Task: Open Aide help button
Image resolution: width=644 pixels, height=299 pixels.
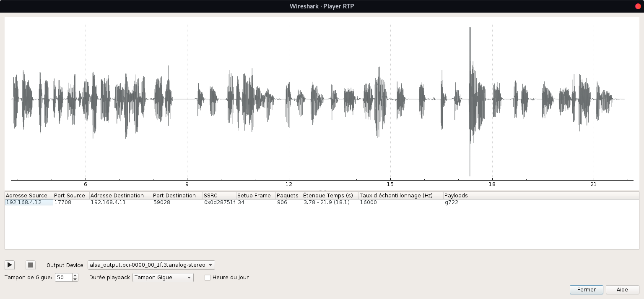Action: click(622, 290)
